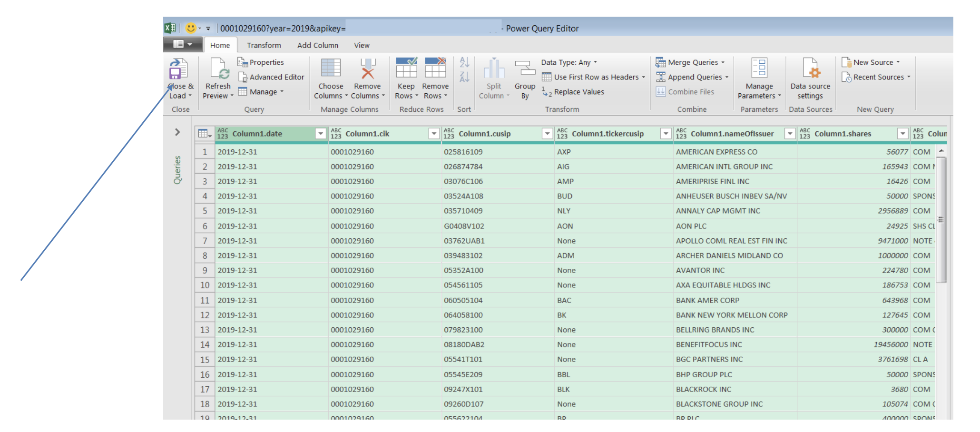Open the Manage dropdown in Query group
The width and height of the screenshot is (980, 432).
(x=261, y=92)
